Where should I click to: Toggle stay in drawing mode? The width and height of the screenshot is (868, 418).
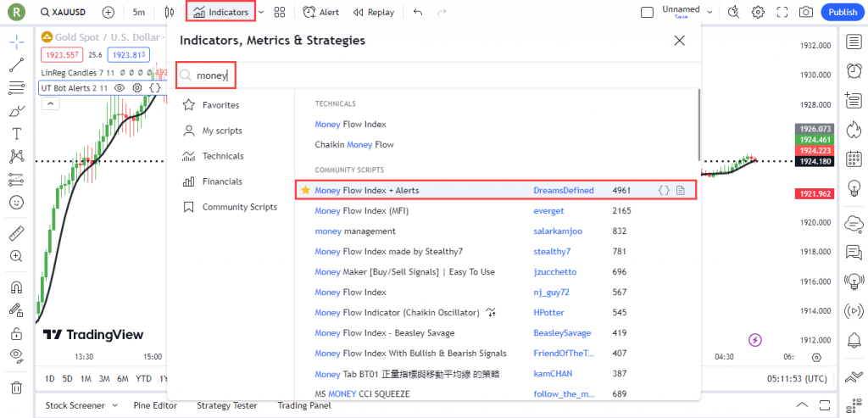click(17, 310)
